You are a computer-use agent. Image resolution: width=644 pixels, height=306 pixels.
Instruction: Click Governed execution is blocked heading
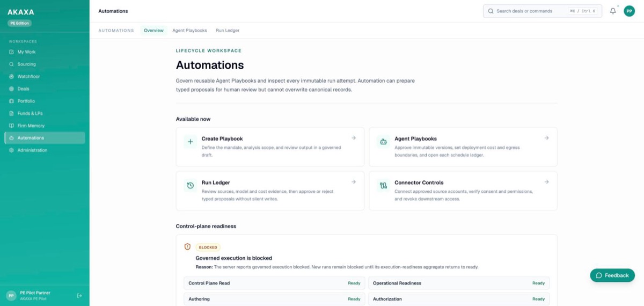[x=233, y=258]
